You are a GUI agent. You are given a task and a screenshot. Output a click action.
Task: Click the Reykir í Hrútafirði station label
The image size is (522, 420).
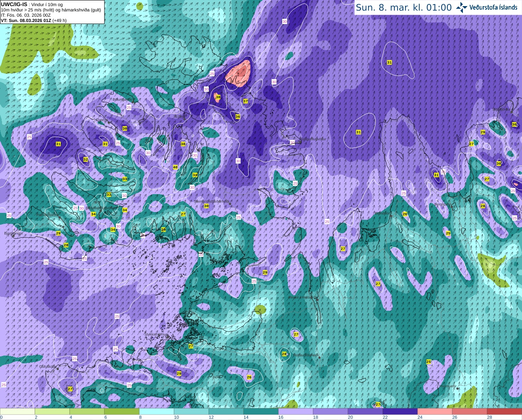click(x=303, y=297)
